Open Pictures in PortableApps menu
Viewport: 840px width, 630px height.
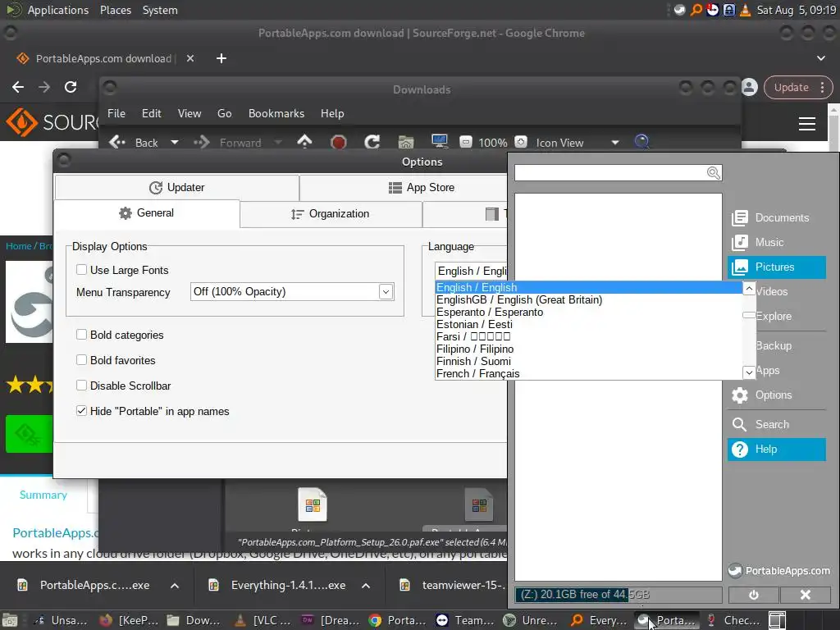(776, 267)
